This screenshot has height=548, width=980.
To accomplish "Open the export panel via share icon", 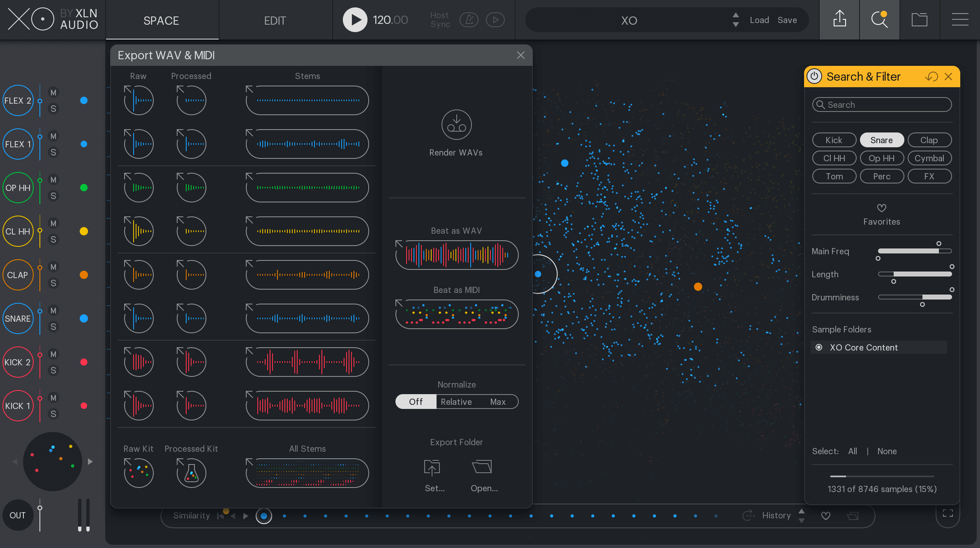I will (x=839, y=19).
